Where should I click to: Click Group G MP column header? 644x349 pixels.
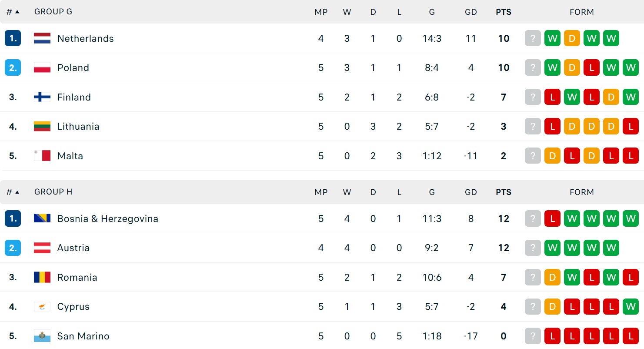click(x=321, y=12)
